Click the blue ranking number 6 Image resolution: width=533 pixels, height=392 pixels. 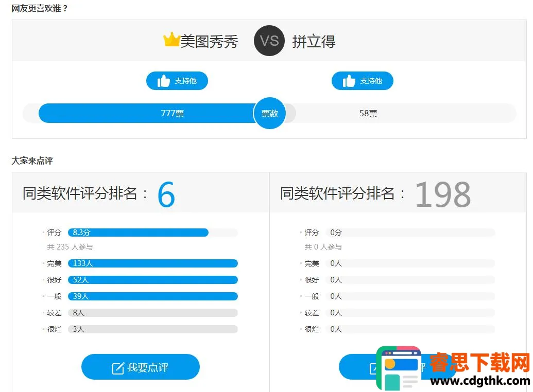(166, 194)
